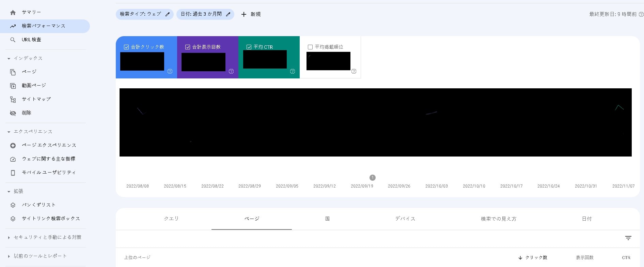Collapse the インデックス section
Viewport: 644px width, 267px height.
pyautogui.click(x=9, y=59)
